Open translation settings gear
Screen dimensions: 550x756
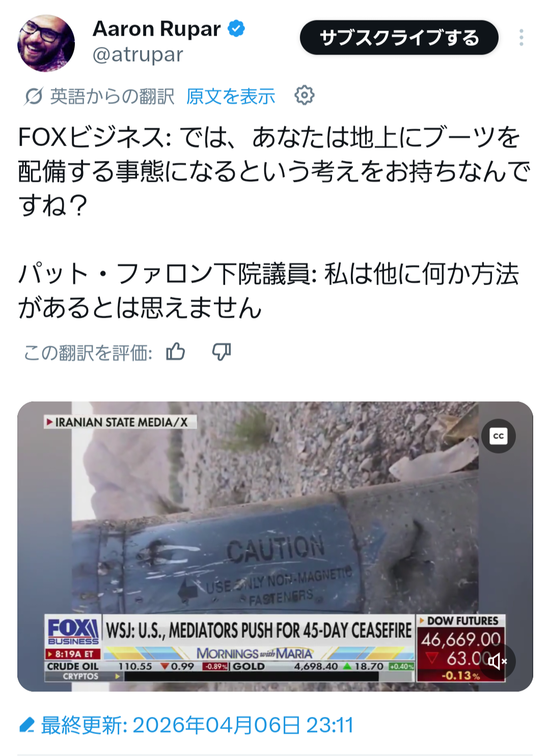coord(305,95)
